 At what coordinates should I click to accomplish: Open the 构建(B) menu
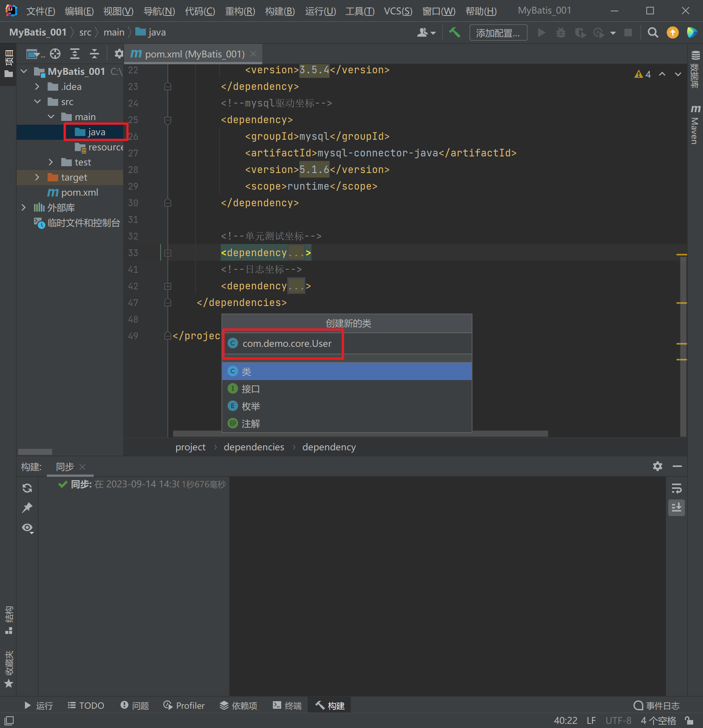pos(280,11)
